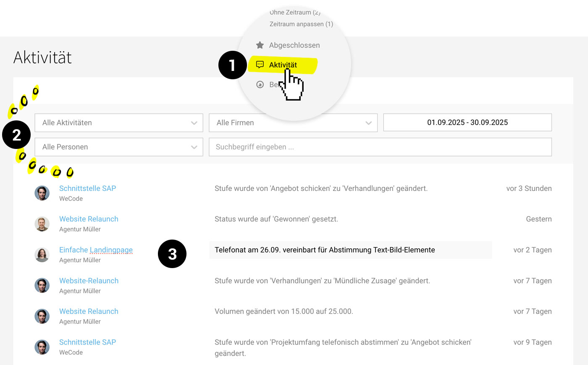Open the Schnittstelle SAP link at the top
The width and height of the screenshot is (588, 365).
[87, 188]
